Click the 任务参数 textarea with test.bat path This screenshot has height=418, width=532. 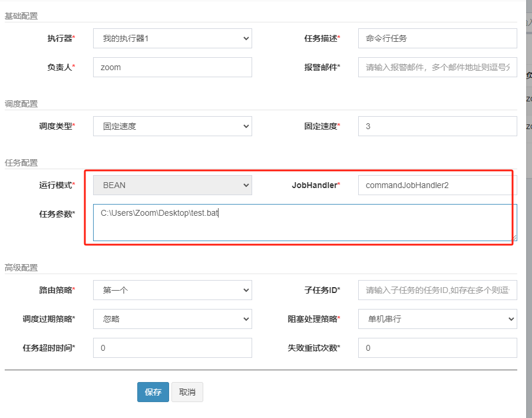305,222
